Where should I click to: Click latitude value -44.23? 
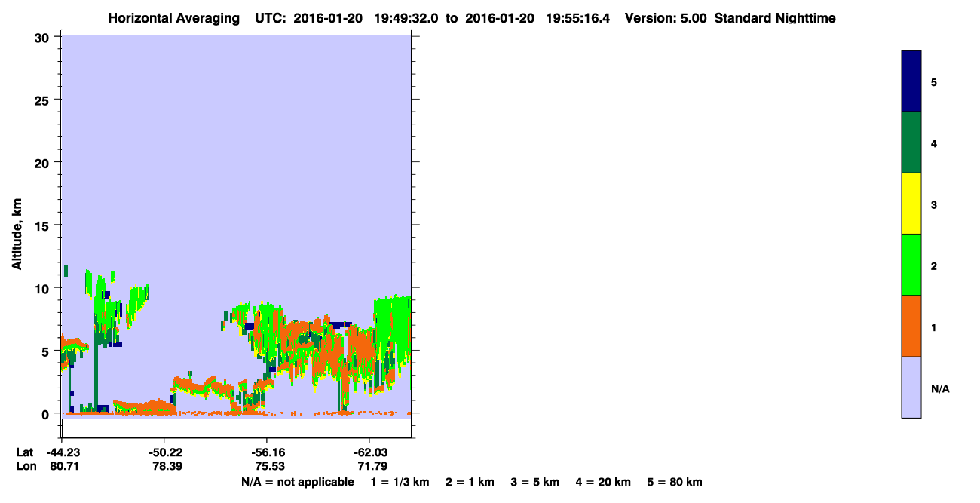coord(63,452)
